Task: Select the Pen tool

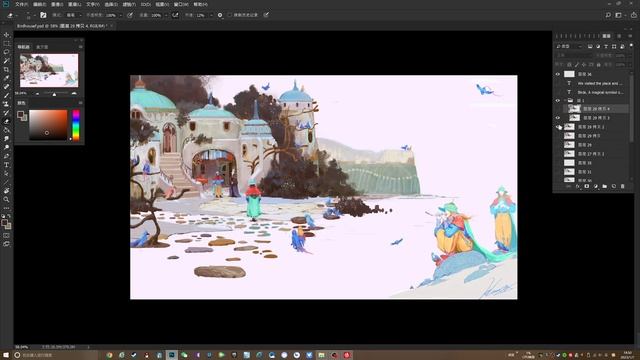Action: click(x=6, y=156)
